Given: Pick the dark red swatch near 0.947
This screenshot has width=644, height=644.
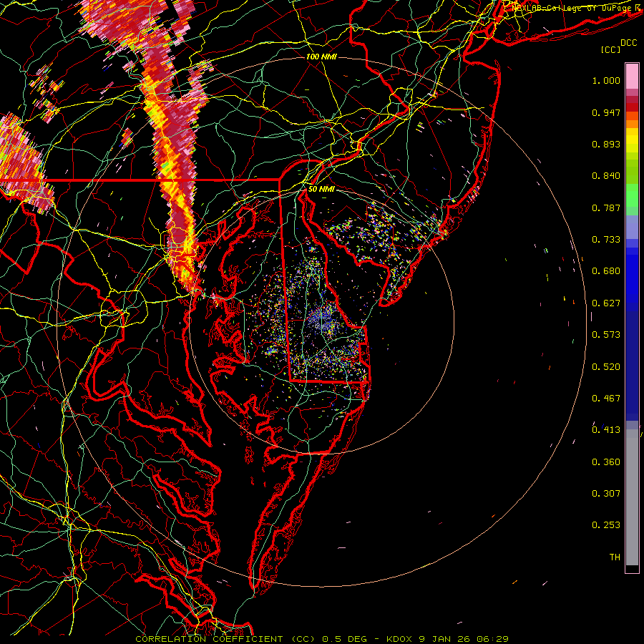Looking at the screenshot, I should tap(632, 107).
